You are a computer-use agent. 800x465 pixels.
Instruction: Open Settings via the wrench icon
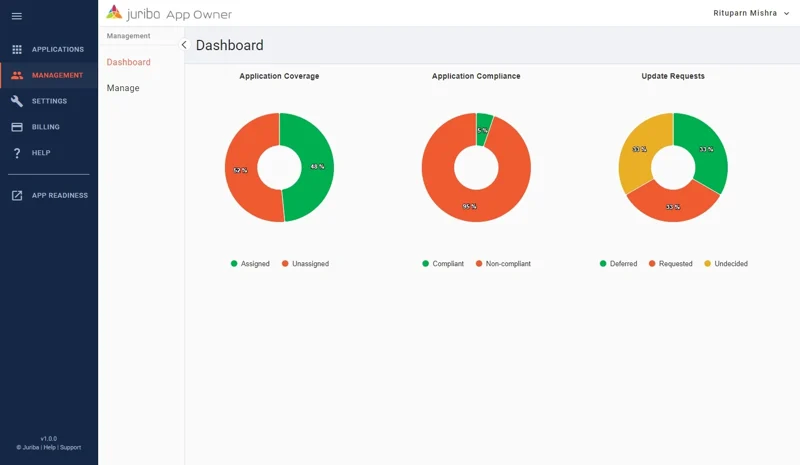pos(17,101)
